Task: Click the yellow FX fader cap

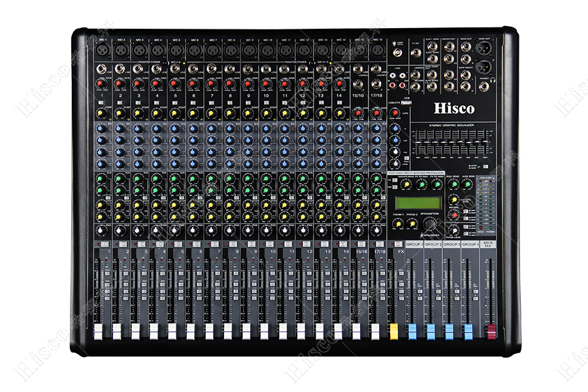Action: click(394, 332)
